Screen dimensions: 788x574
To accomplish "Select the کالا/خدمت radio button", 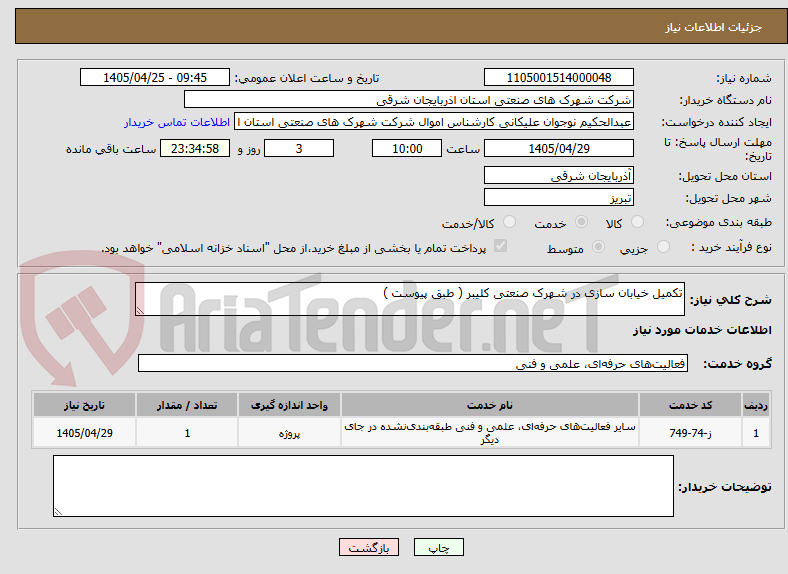I will tap(510, 222).
